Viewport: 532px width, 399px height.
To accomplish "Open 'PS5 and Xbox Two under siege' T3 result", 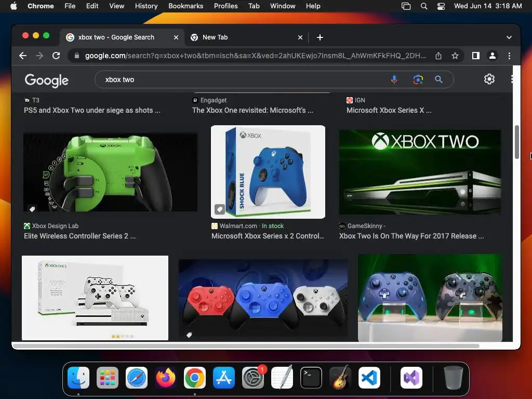I will [x=92, y=110].
